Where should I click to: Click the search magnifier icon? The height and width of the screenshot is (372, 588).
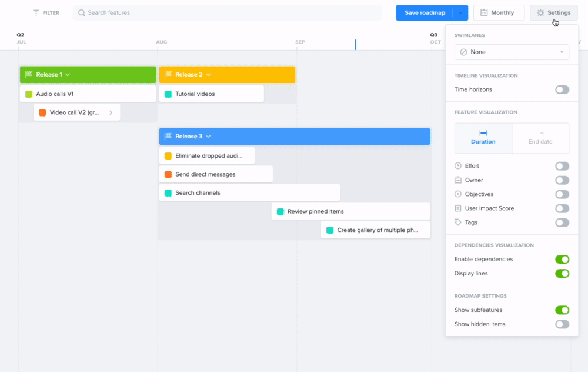coord(81,13)
